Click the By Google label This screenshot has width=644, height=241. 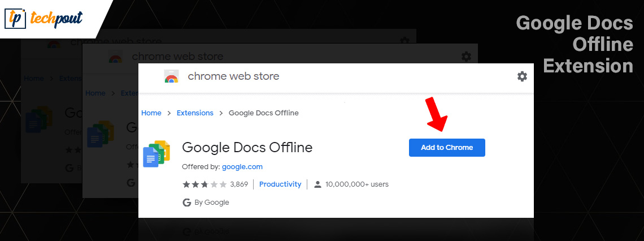click(x=212, y=203)
